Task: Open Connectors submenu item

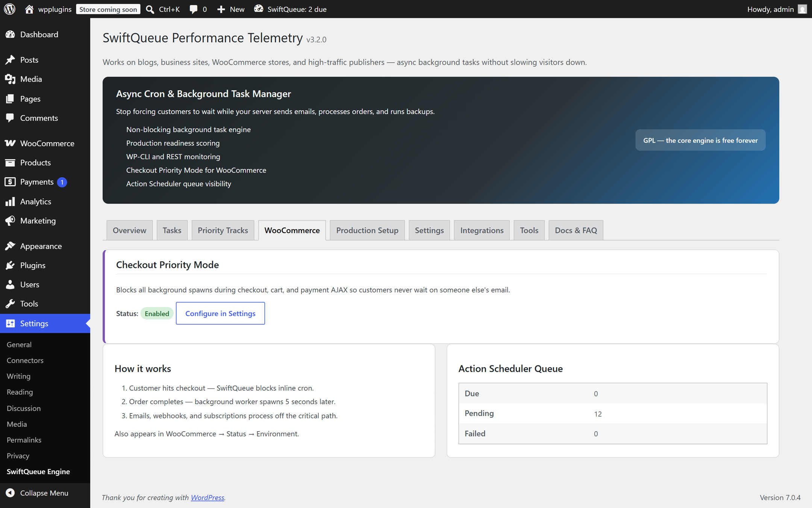Action: (25, 360)
